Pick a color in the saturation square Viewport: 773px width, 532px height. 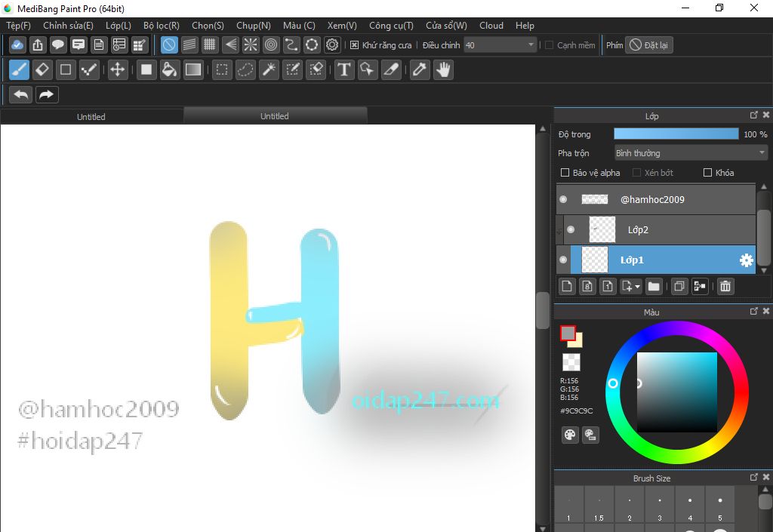[x=677, y=392]
